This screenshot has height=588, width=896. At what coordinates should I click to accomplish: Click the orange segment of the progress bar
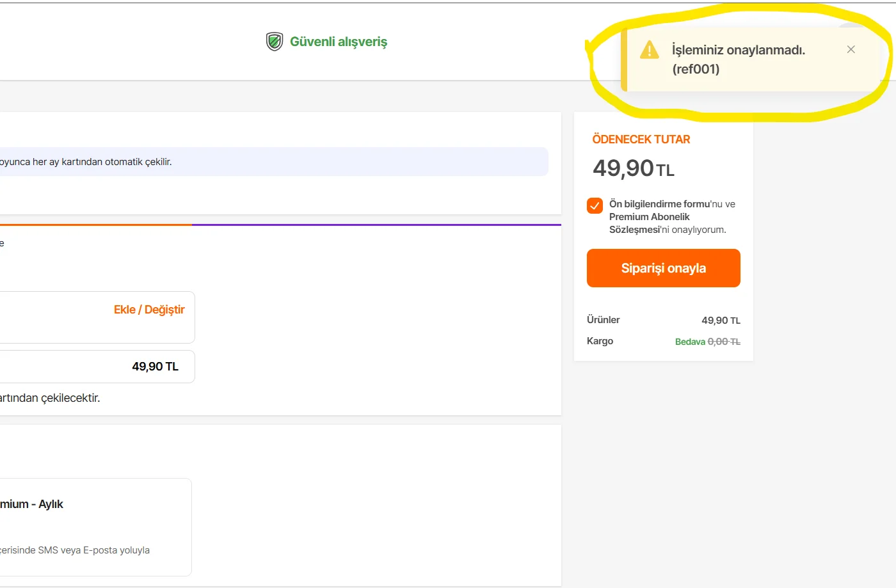click(96, 225)
